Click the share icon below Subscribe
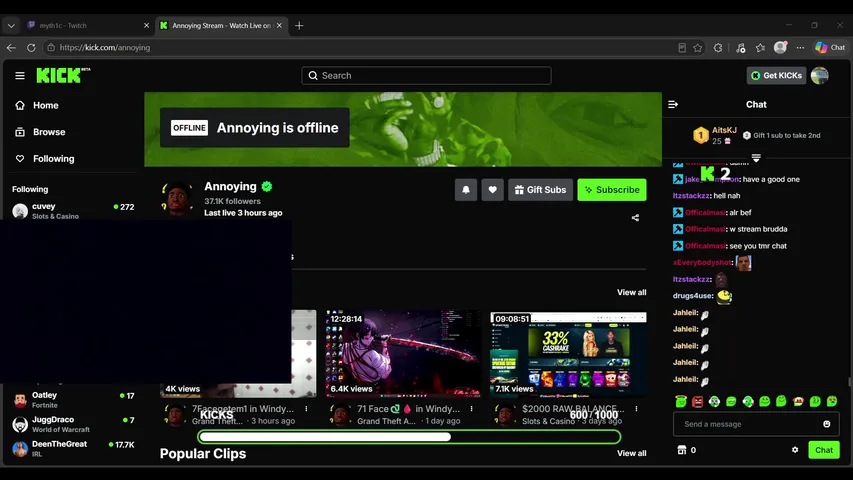Viewport: 853px width, 480px height. pos(635,218)
